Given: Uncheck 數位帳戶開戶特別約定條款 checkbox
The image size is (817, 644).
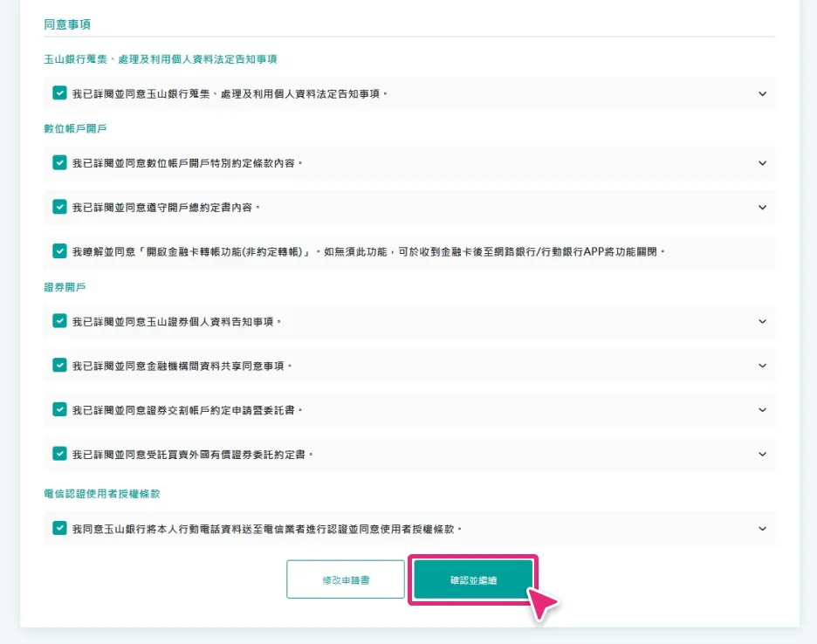Looking at the screenshot, I should (59, 162).
